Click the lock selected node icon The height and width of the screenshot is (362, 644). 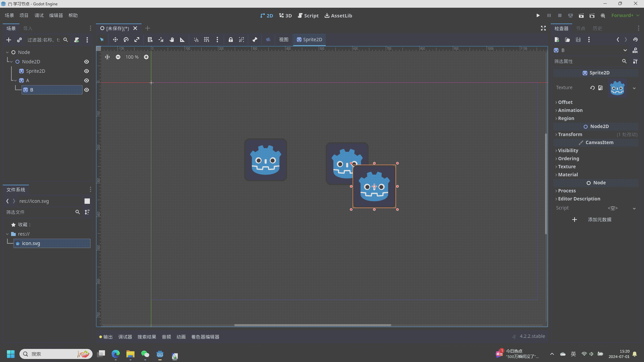pyautogui.click(x=231, y=40)
